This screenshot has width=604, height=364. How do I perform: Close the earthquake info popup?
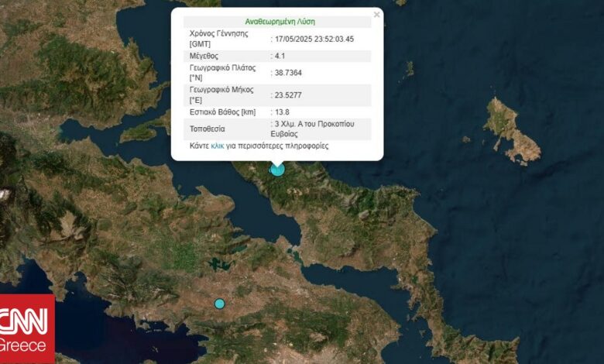(377, 15)
